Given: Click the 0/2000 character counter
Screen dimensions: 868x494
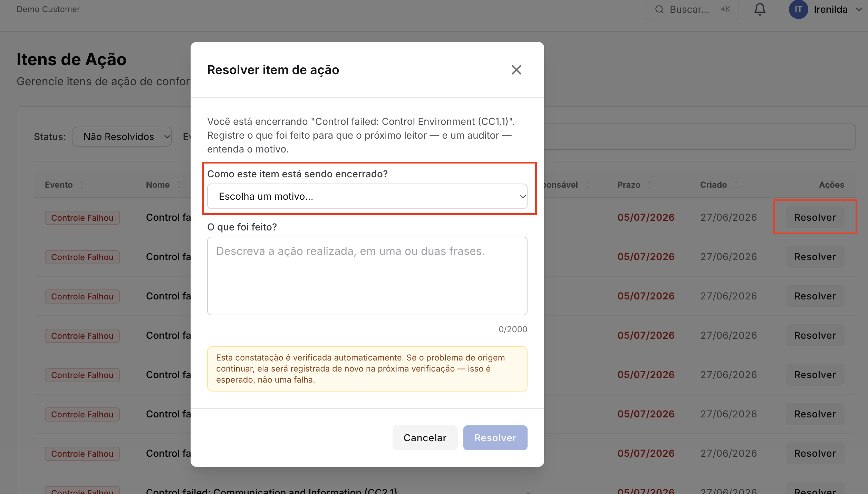Looking at the screenshot, I should (x=513, y=329).
